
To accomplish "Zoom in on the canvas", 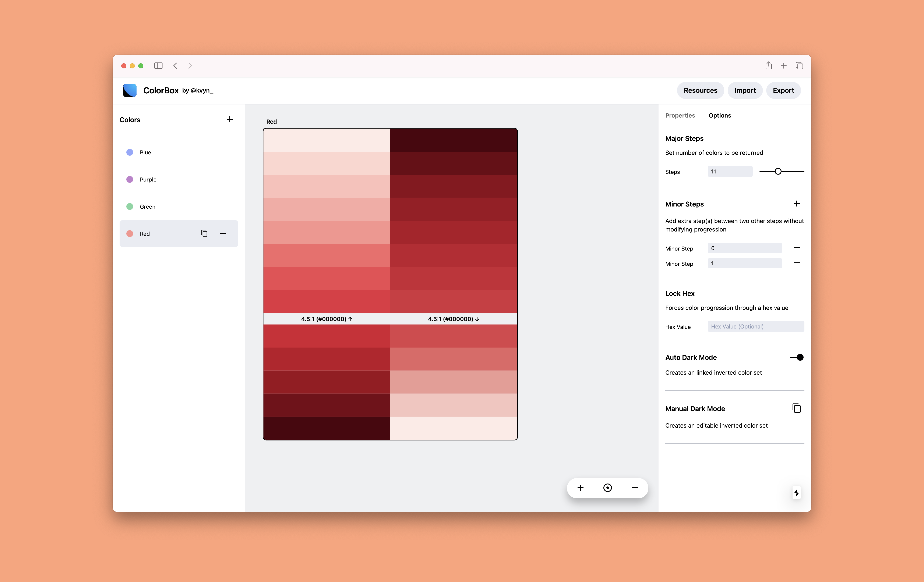I will click(x=580, y=488).
